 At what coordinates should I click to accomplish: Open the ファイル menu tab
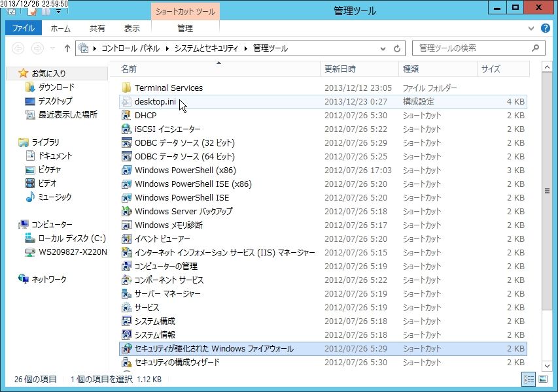click(x=24, y=28)
